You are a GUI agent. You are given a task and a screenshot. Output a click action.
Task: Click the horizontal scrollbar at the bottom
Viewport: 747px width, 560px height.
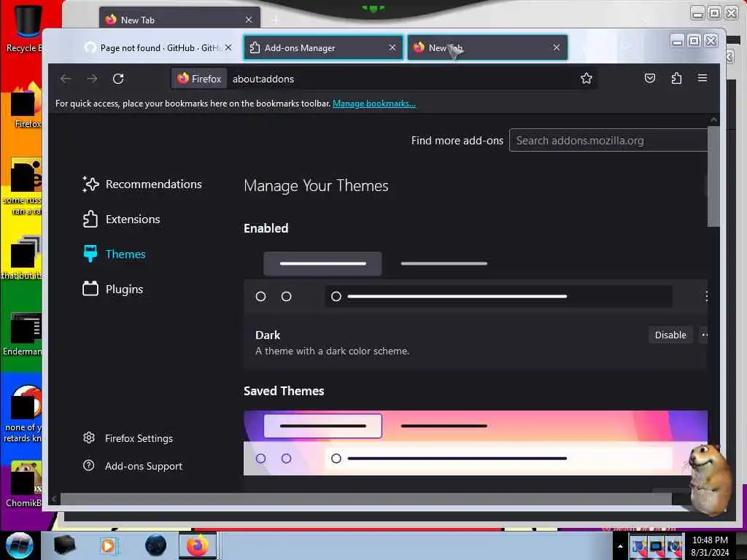[366, 499]
